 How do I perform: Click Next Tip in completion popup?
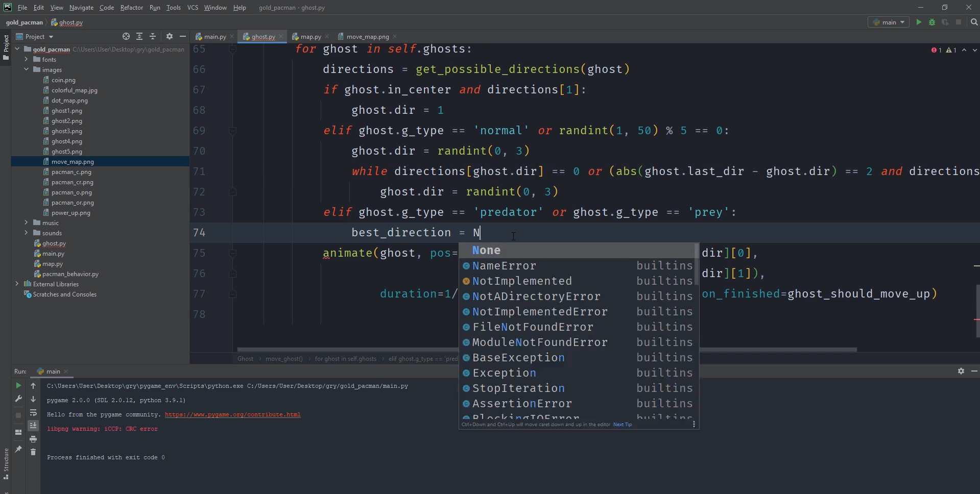622,425
